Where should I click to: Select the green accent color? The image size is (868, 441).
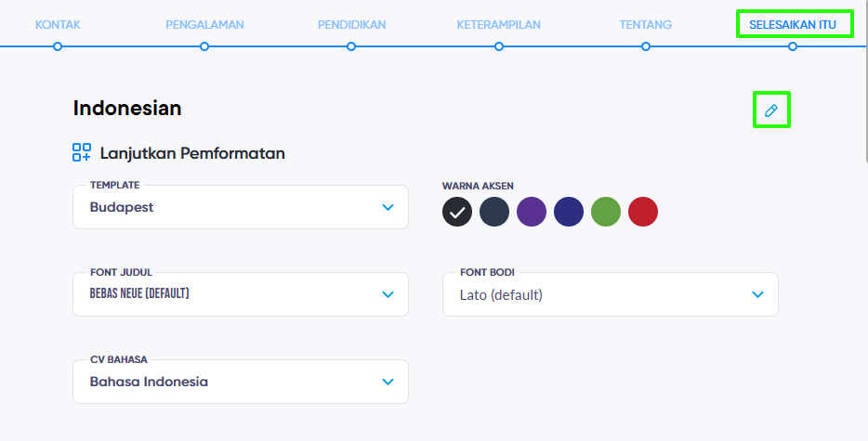pyautogui.click(x=606, y=212)
